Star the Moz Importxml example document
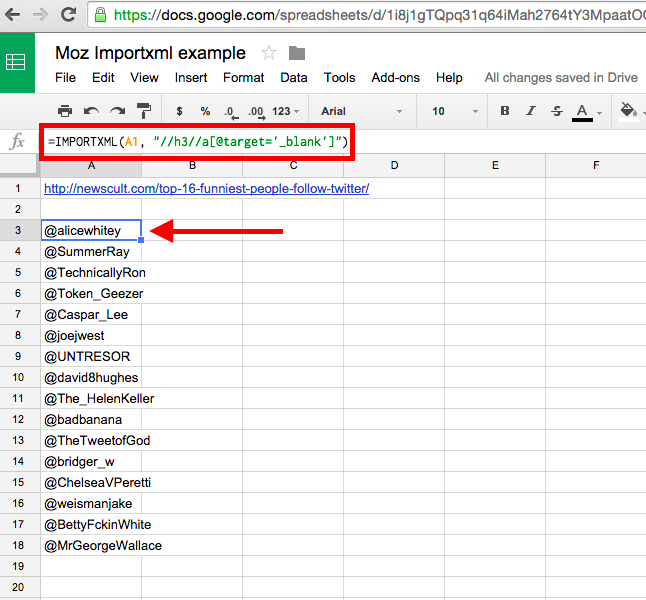 point(269,53)
